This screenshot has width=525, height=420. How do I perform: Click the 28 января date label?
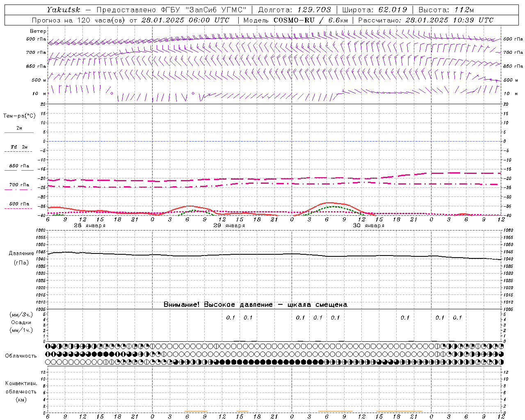[x=89, y=226]
